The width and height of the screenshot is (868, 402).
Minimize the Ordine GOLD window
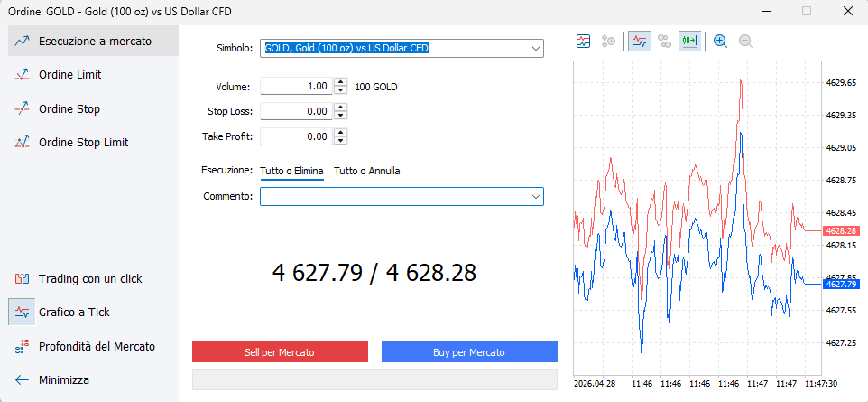click(766, 11)
